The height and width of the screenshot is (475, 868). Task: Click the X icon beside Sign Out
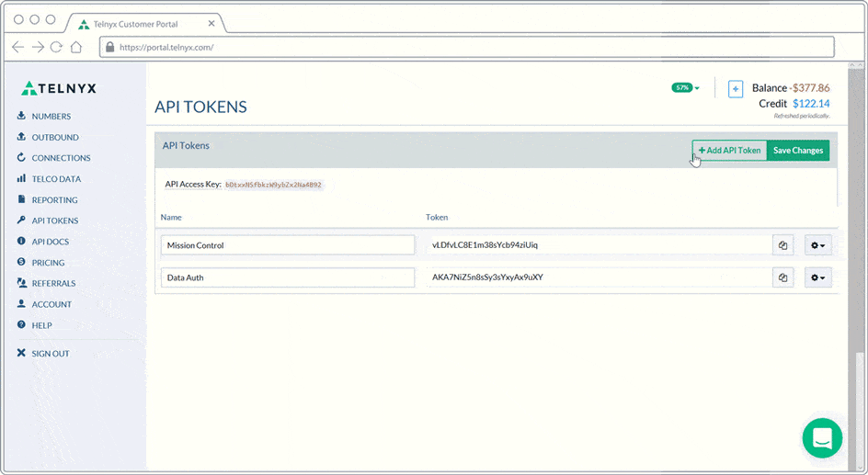21,353
